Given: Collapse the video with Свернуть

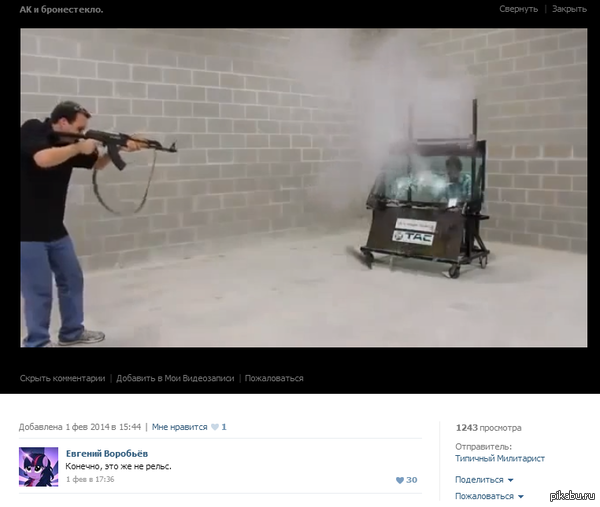Looking at the screenshot, I should click(518, 9).
